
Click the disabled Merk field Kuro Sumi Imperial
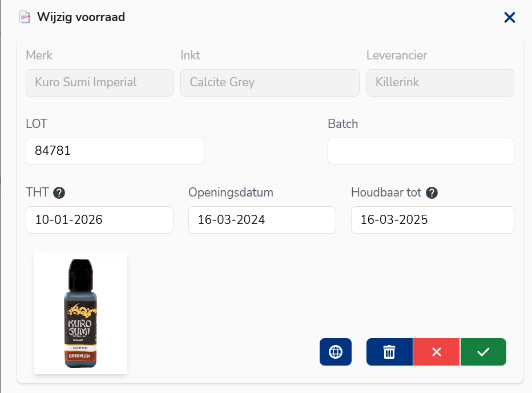pos(99,82)
